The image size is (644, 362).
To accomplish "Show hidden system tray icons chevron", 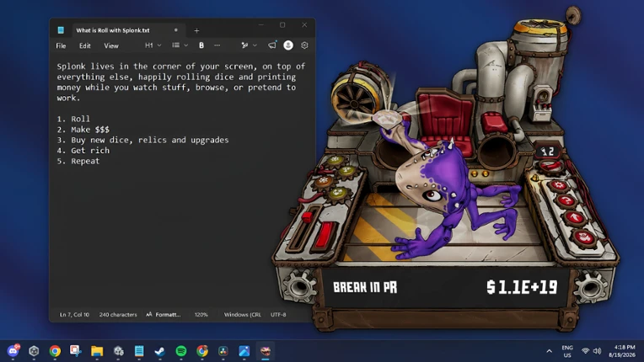I will [x=549, y=351].
